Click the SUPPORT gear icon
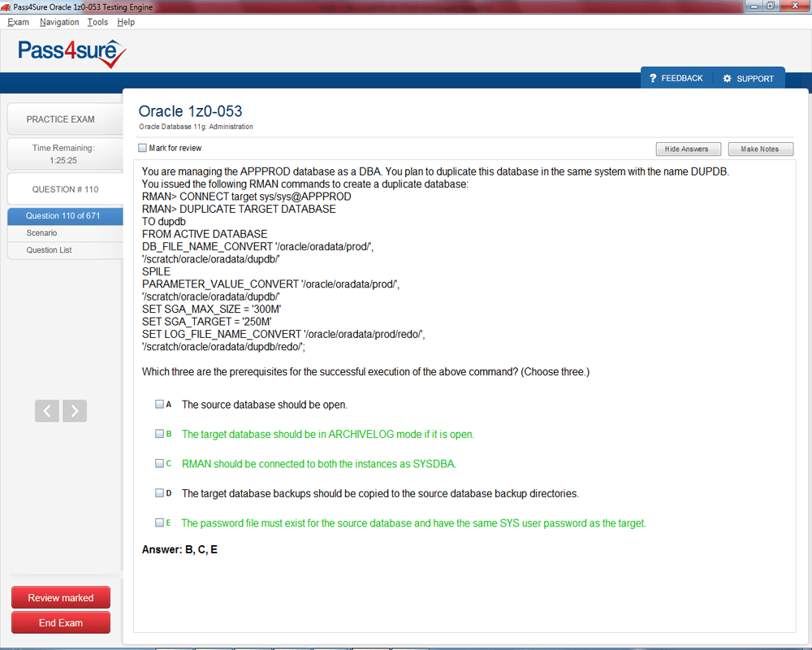This screenshot has height=650, width=812. (x=727, y=78)
